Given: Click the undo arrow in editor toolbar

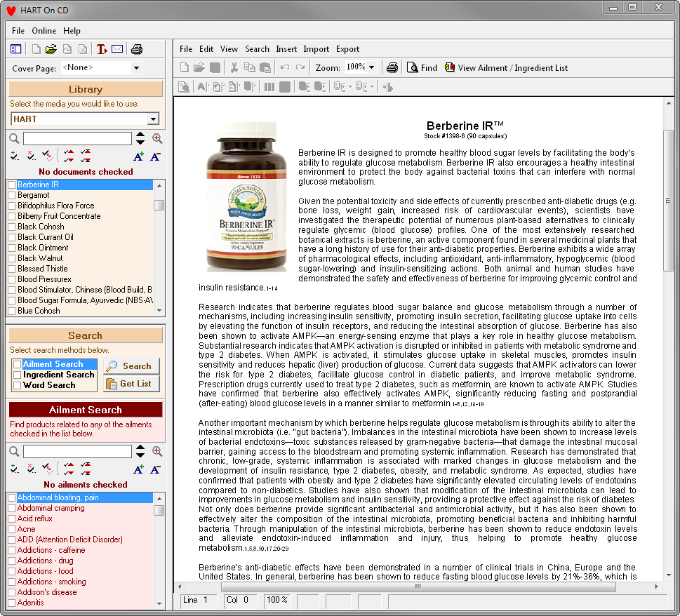Looking at the screenshot, I should pos(284,67).
